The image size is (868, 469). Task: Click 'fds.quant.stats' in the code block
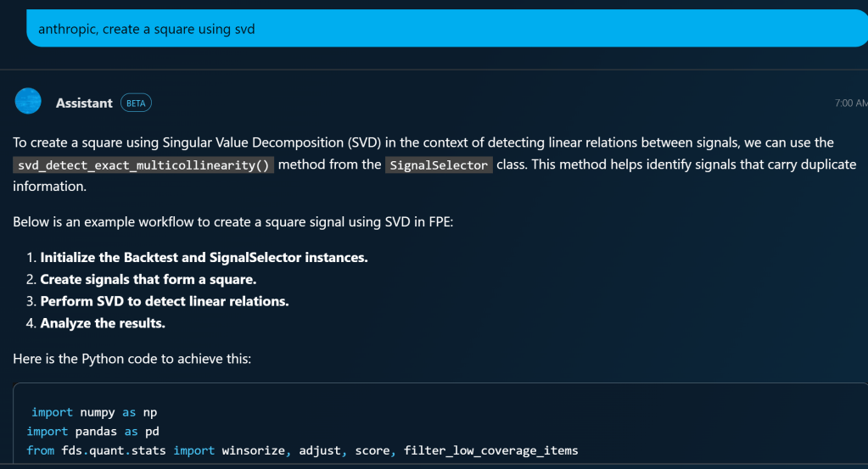[x=114, y=450]
